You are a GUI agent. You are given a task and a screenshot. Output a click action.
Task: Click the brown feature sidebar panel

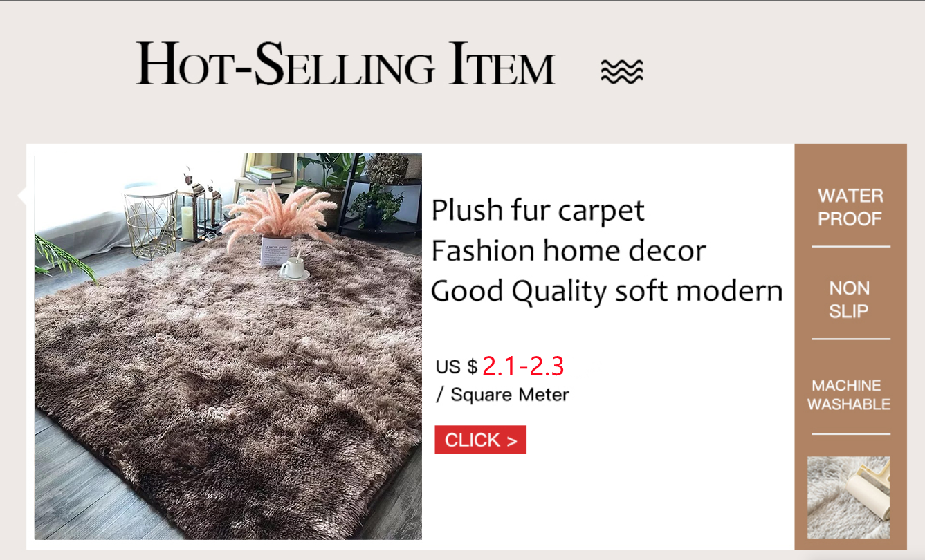tap(850, 346)
